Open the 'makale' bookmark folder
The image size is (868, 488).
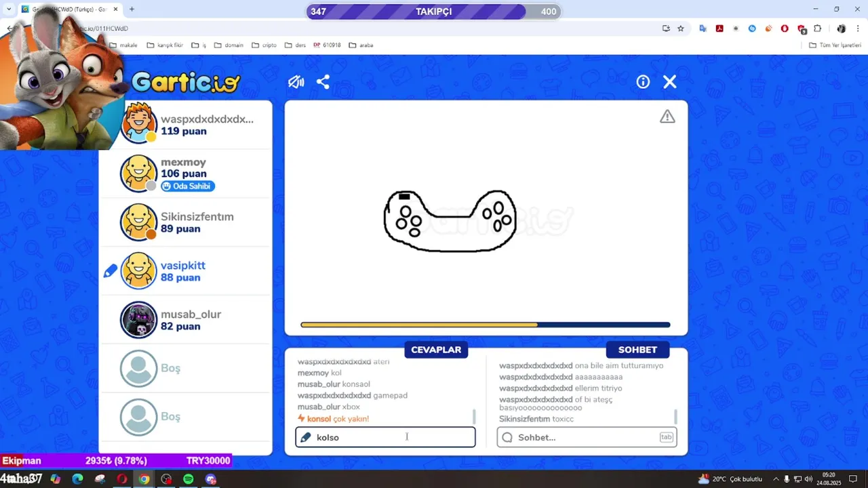[x=123, y=45]
